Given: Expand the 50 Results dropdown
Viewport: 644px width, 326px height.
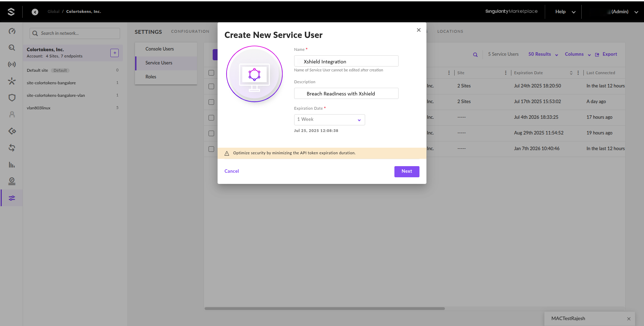Looking at the screenshot, I should (x=543, y=54).
